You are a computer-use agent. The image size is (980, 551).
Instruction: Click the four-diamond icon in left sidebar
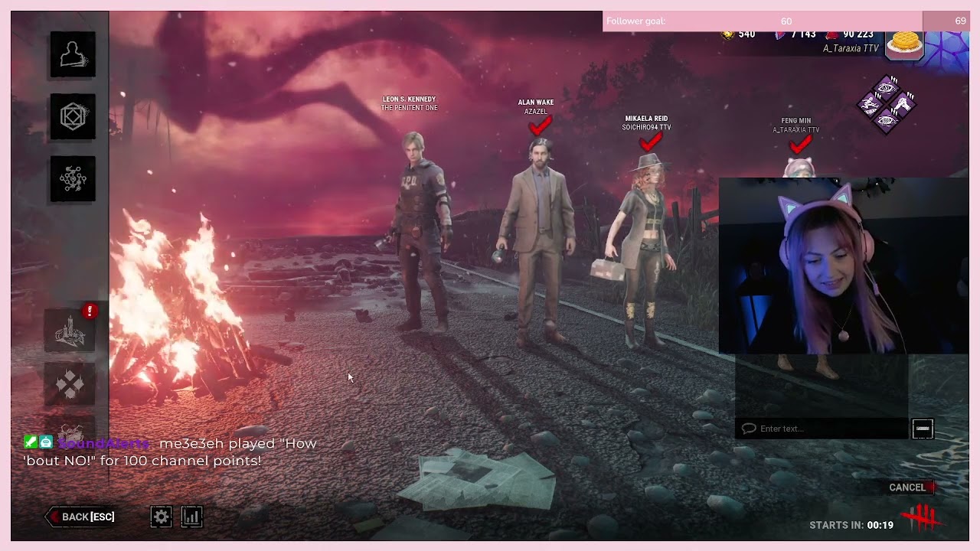pos(70,383)
